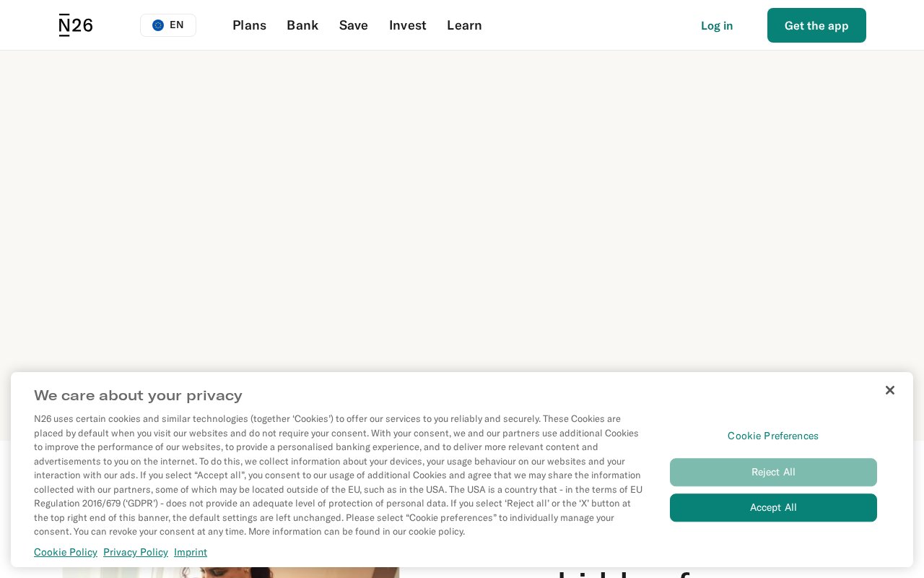The width and height of the screenshot is (924, 578).
Task: Follow the Cookie Policy link
Action: pyautogui.click(x=66, y=552)
